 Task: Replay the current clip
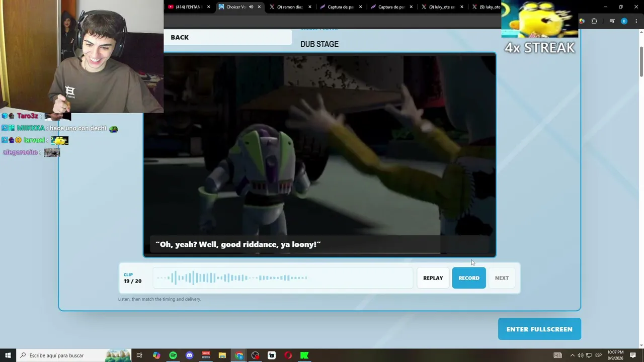pyautogui.click(x=433, y=278)
